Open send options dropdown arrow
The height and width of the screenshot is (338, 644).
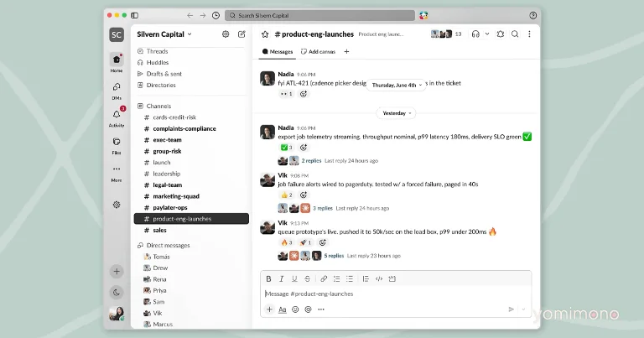[523, 309]
